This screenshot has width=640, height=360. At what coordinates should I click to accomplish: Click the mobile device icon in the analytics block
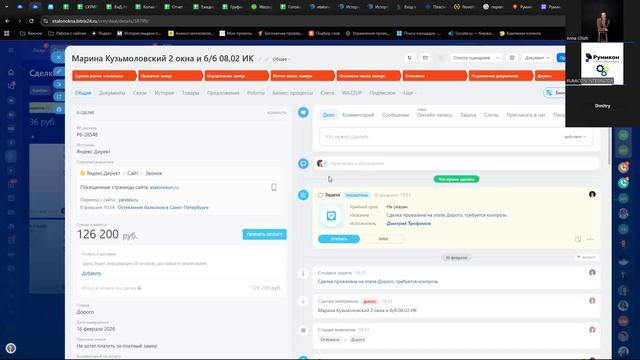coord(273,187)
